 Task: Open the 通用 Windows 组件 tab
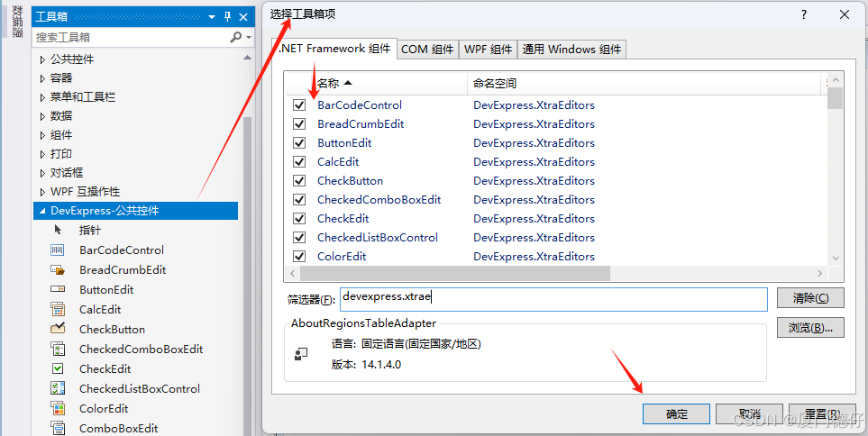point(571,50)
